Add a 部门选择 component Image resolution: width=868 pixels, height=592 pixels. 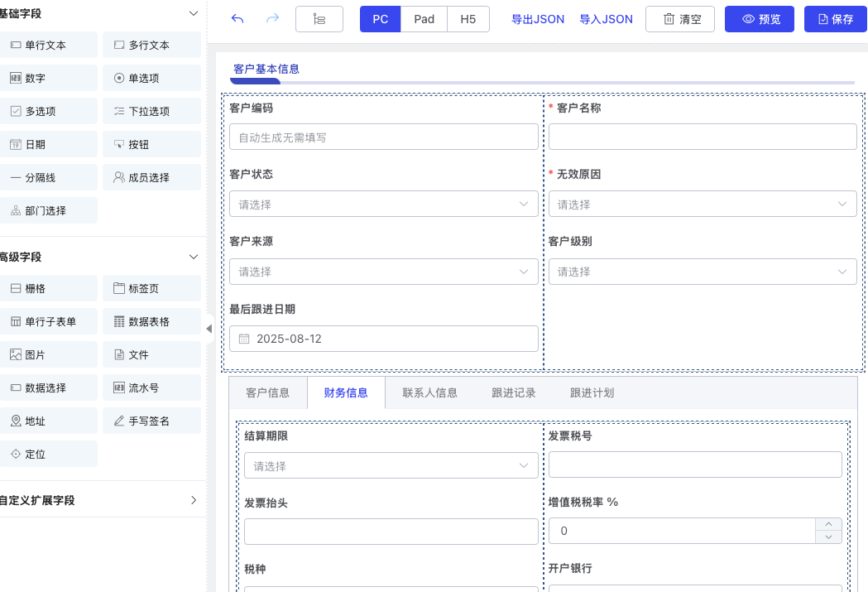click(49, 210)
